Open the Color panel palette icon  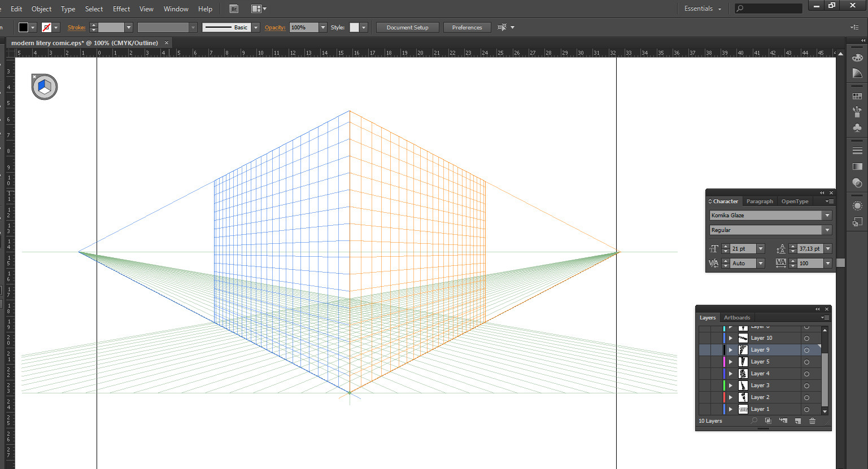pyautogui.click(x=857, y=58)
